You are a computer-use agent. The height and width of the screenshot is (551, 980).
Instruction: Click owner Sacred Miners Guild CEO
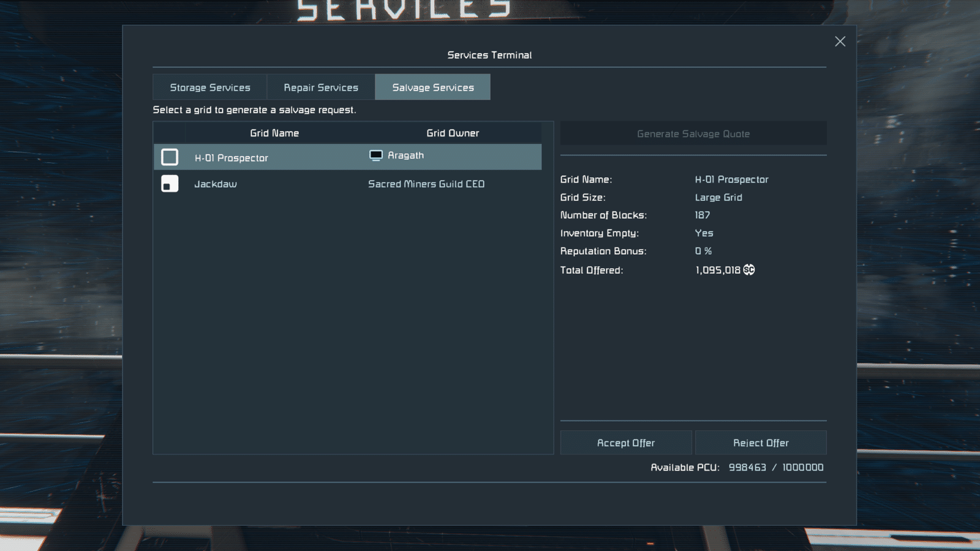pyautogui.click(x=426, y=184)
